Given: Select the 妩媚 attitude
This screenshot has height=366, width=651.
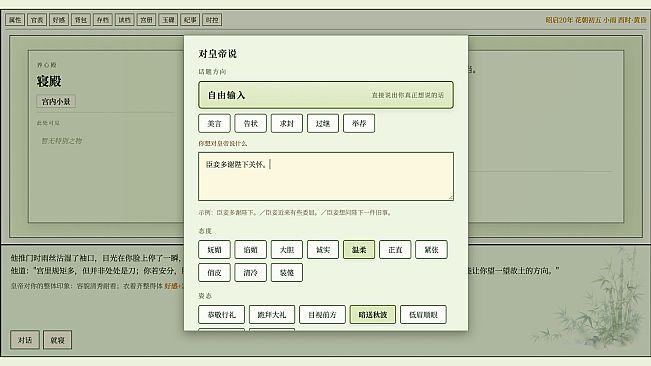Looking at the screenshot, I should coord(214,250).
